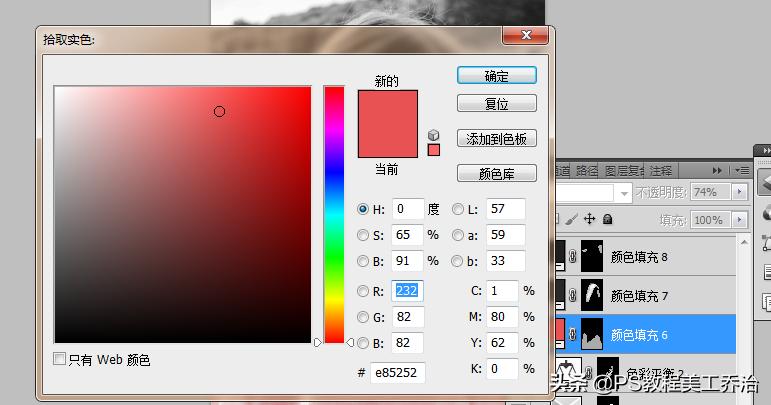Open the blend mode dropdown arrow
Viewport: 771px width, 405px height.
(x=624, y=193)
